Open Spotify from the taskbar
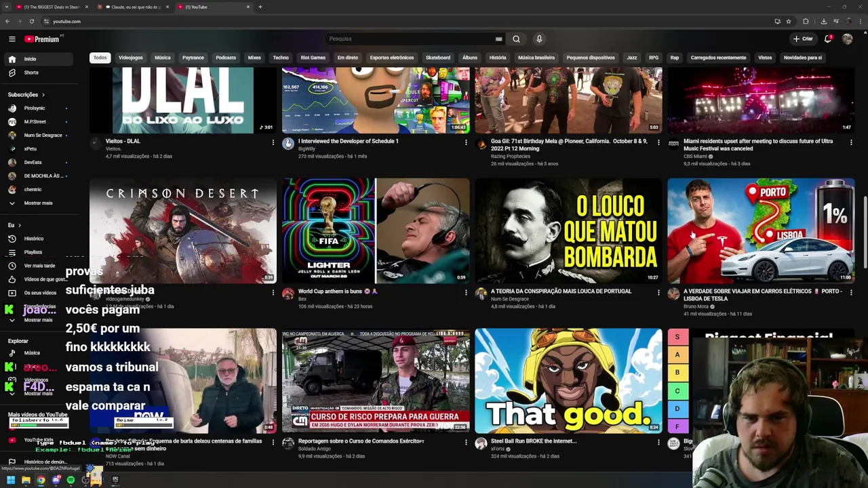868x488 pixels. click(x=71, y=480)
